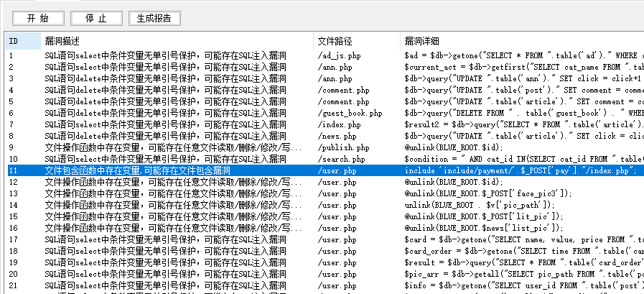This screenshot has width=644, height=294.
Task: Click the 开始 (Start) button
Action: (x=38, y=19)
